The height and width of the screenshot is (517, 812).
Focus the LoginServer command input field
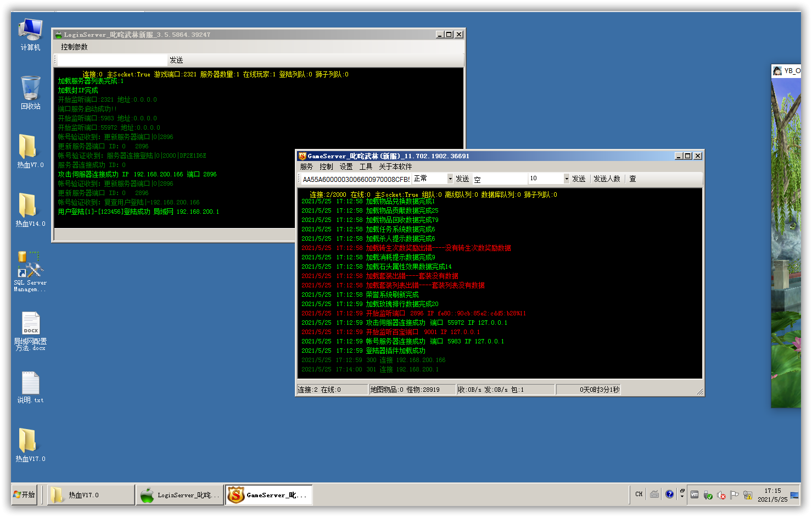pos(112,60)
